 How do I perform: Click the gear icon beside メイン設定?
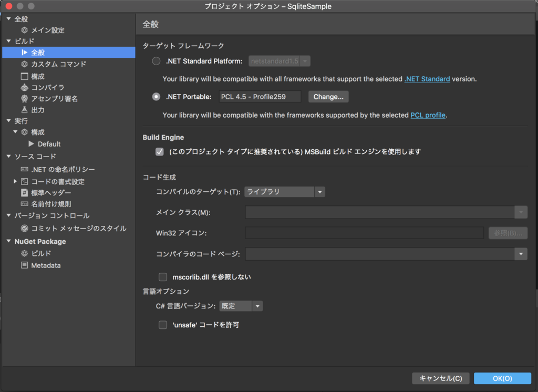coord(24,30)
